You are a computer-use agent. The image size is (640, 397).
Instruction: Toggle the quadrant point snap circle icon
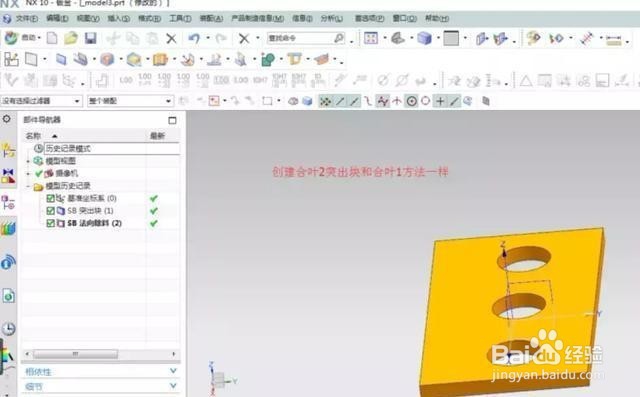pos(425,101)
